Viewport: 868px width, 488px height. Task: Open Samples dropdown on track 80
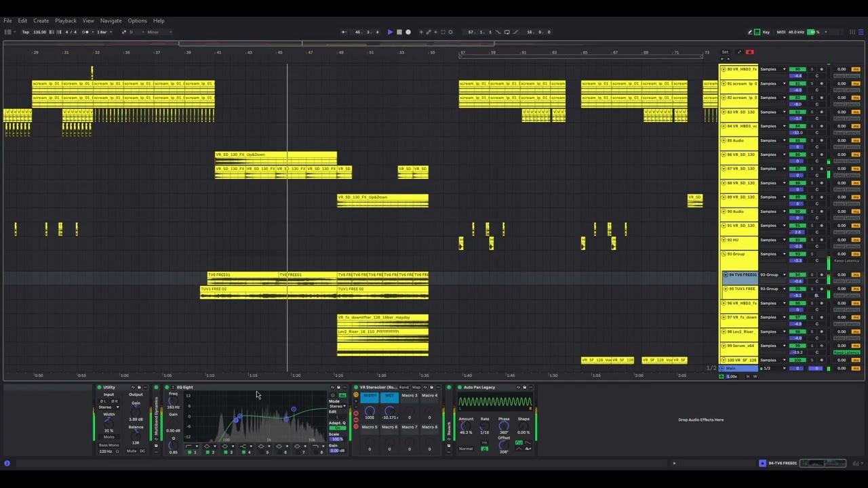[773, 69]
